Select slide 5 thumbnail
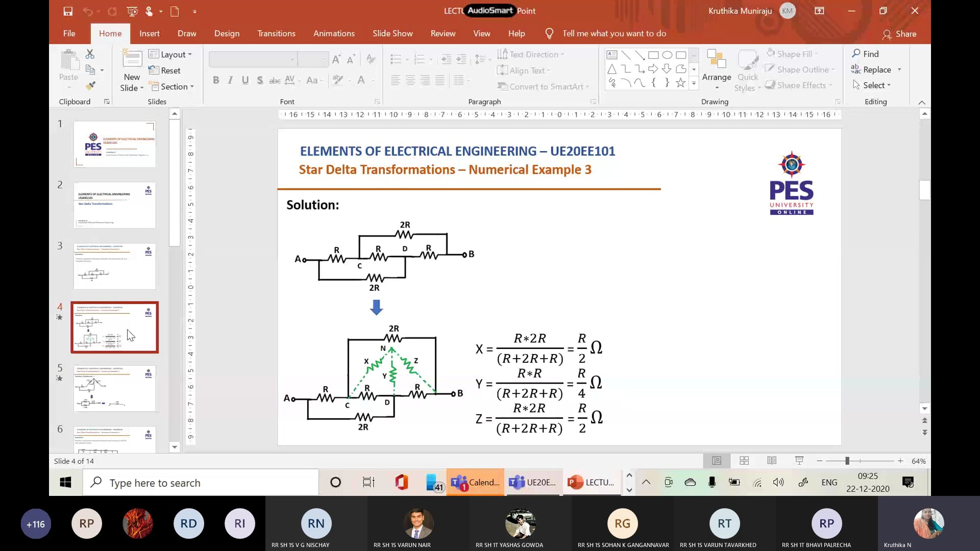980x551 pixels. [x=114, y=388]
